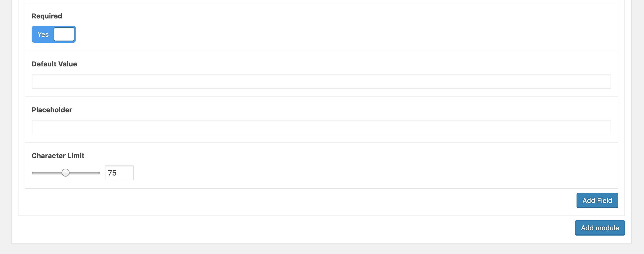Click the Default Value label
Image resolution: width=644 pixels, height=254 pixels.
[54, 64]
